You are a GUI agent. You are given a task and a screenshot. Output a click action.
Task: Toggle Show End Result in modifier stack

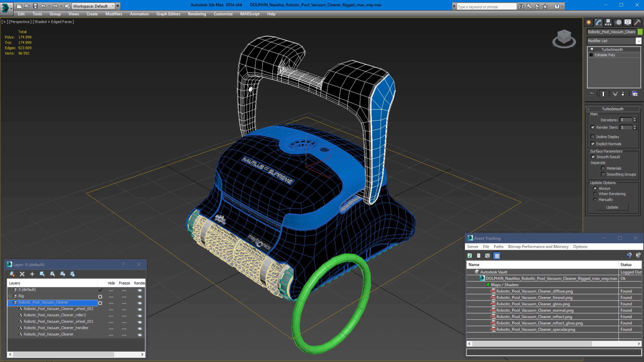(603, 94)
